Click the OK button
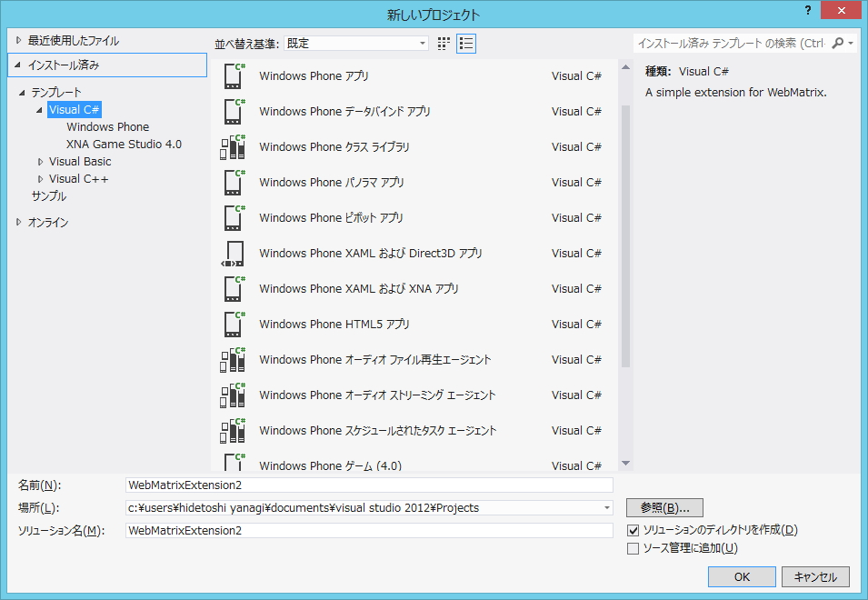Viewport: 868px width, 600px height. (742, 576)
